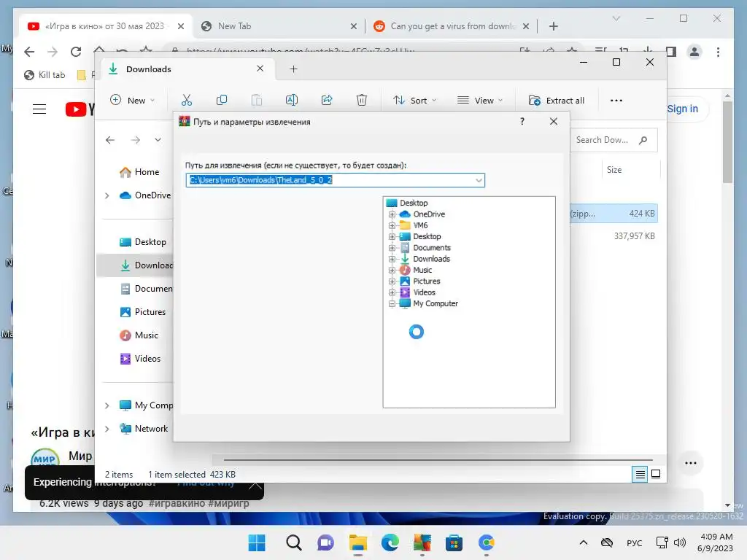The width and height of the screenshot is (747, 560).
Task: Open the extraction path combo box dropdown
Action: point(479,180)
